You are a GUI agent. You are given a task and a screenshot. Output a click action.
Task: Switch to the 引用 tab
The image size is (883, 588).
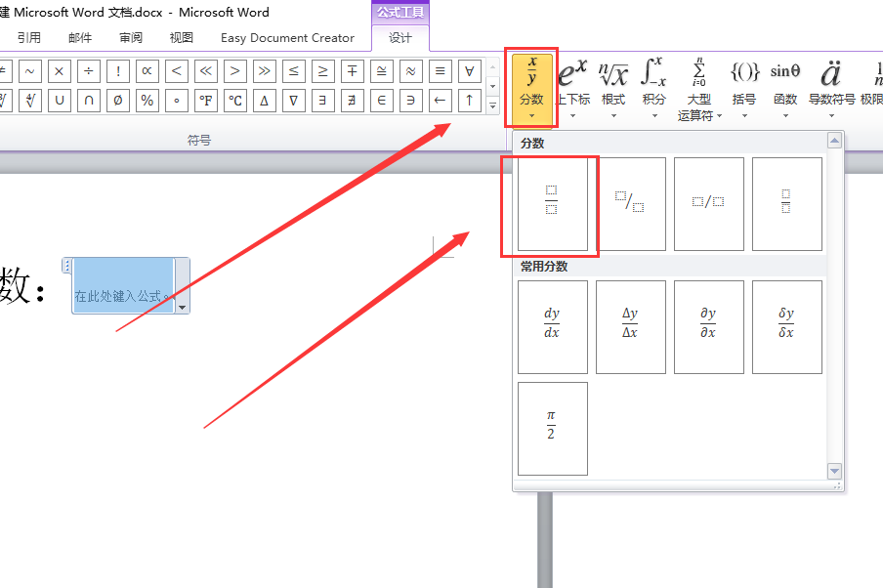[28, 38]
